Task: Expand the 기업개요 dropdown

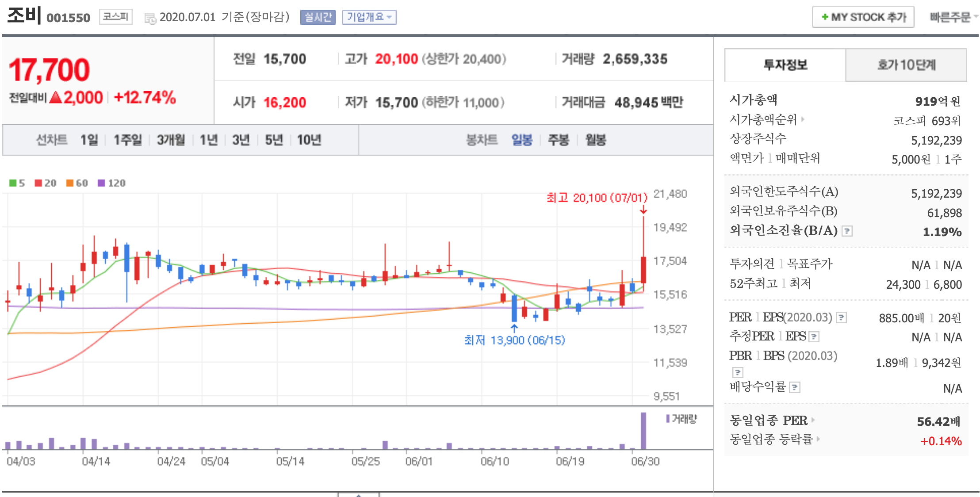Action: (x=369, y=17)
